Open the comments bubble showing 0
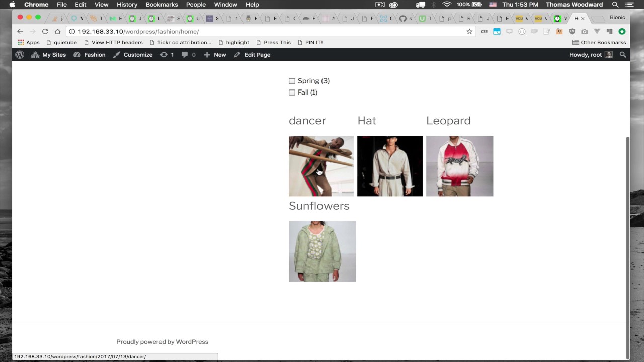The height and width of the screenshot is (362, 644). click(189, 55)
